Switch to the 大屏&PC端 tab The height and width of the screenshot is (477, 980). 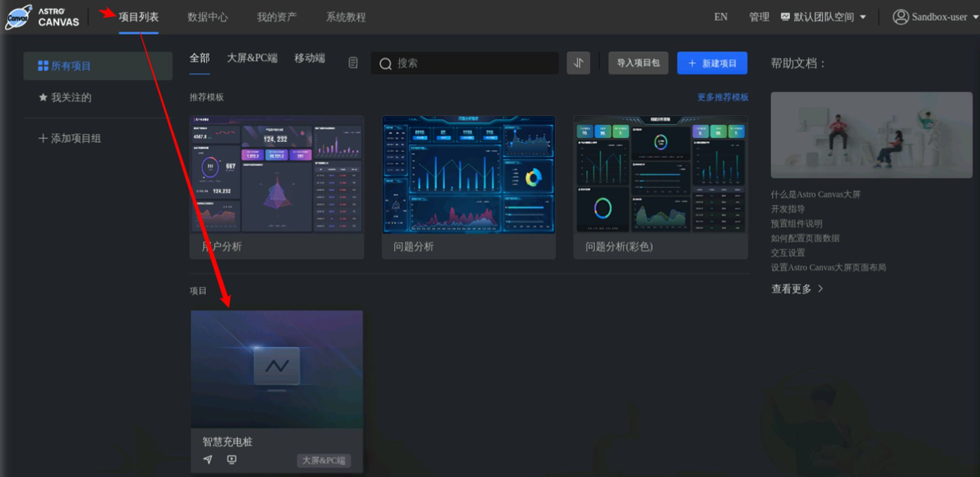(252, 58)
